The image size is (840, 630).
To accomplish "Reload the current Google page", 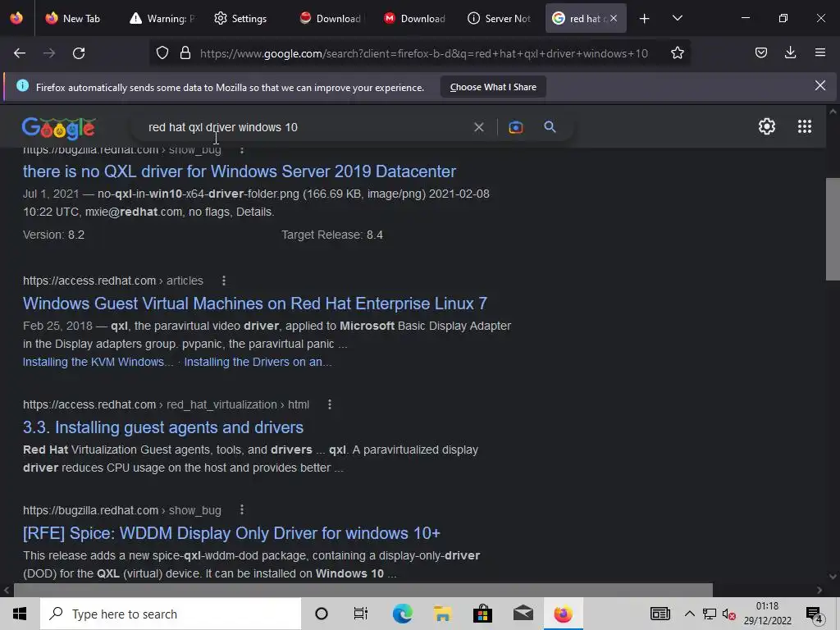I will click(x=79, y=53).
